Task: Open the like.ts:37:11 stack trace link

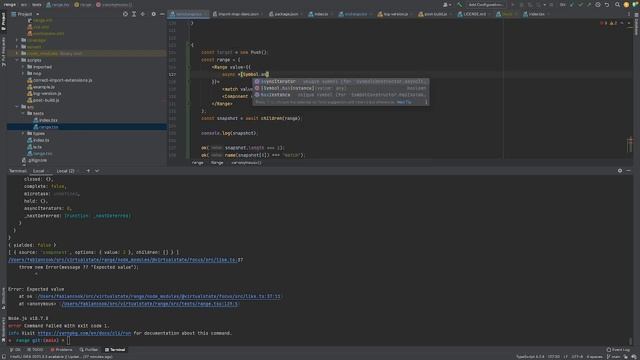Action: point(160,296)
